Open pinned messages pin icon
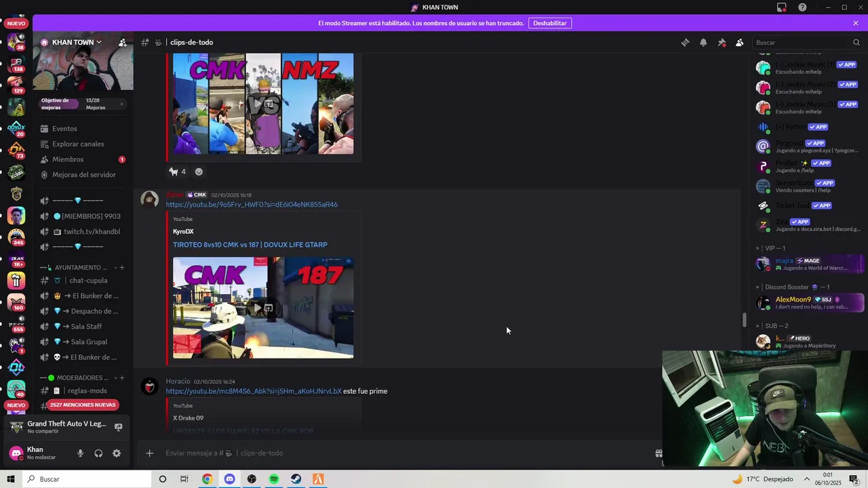This screenshot has height=488, width=868. click(x=722, y=42)
